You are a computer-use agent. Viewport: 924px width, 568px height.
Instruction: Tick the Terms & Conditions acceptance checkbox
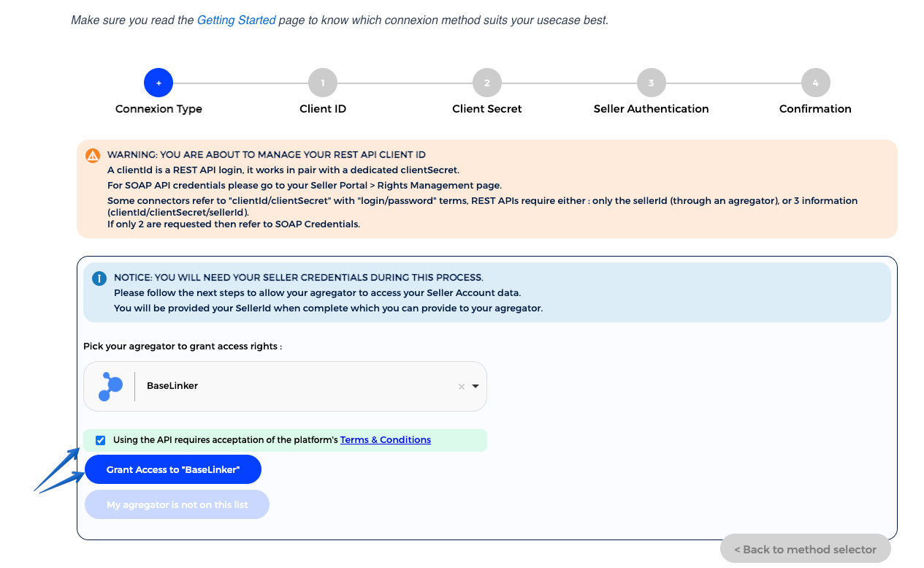pos(100,440)
